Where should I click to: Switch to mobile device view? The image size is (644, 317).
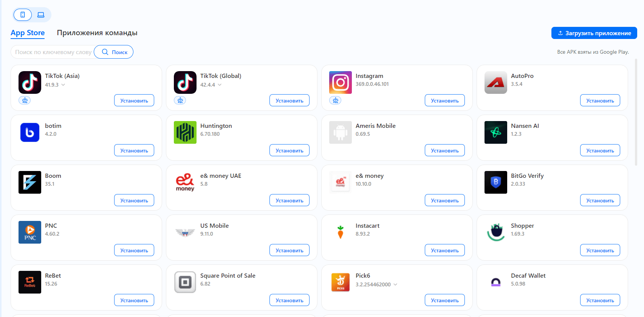coord(23,15)
